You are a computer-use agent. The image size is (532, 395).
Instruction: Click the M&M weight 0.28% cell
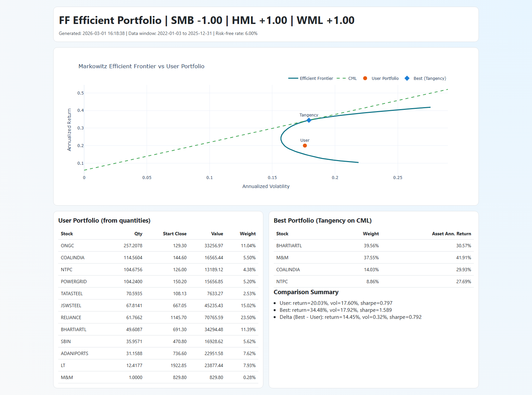(x=249, y=377)
